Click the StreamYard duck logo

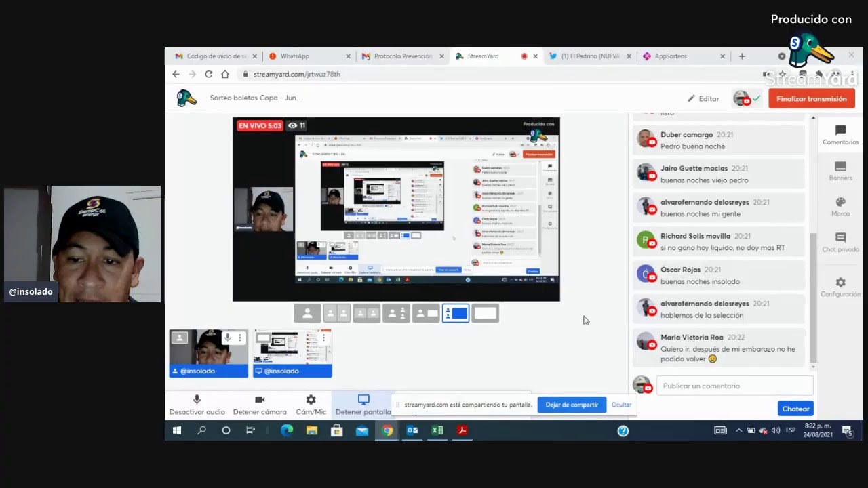point(186,98)
